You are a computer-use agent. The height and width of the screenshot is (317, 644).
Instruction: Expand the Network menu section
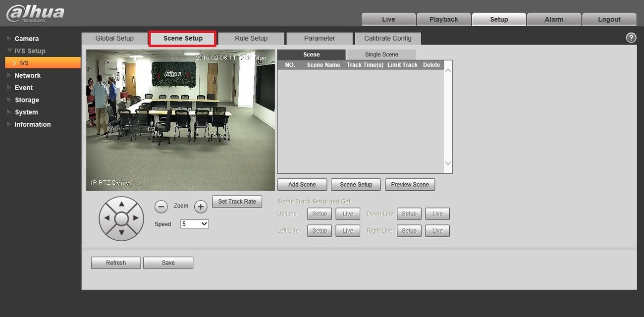pyautogui.click(x=27, y=75)
